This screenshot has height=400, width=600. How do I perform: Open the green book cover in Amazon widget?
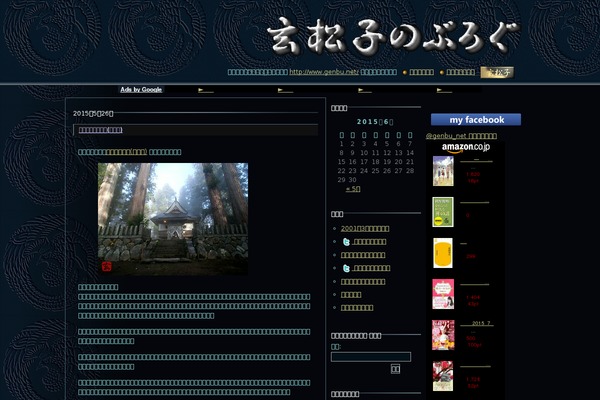(443, 212)
